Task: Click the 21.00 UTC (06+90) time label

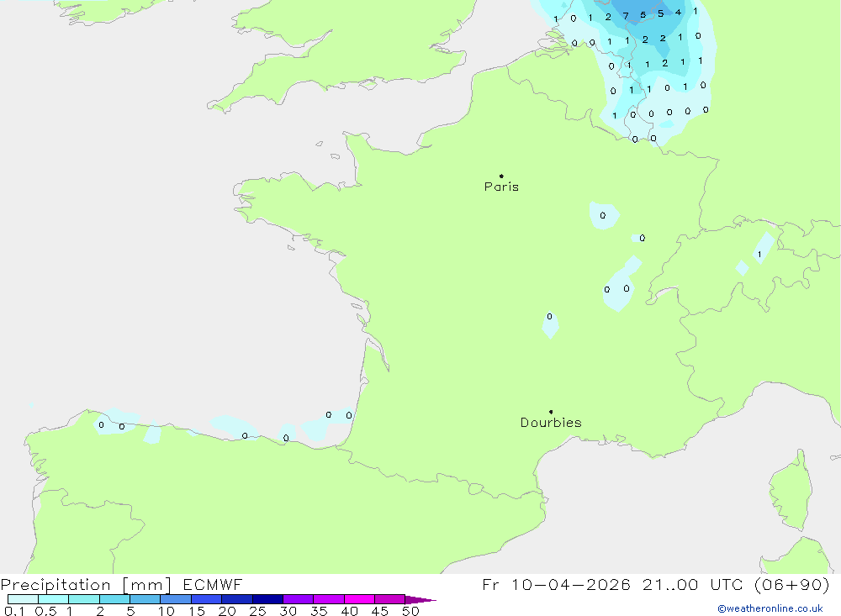Action: click(736, 584)
